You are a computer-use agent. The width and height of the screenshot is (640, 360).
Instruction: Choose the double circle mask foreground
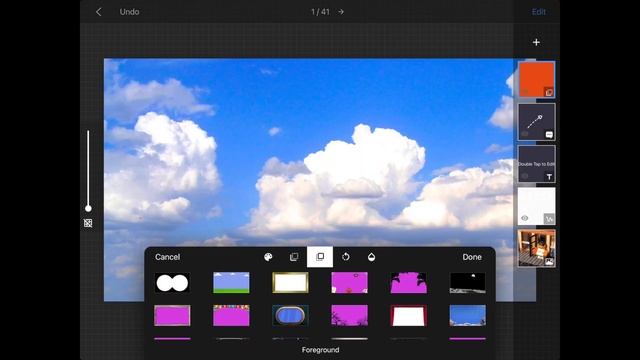pyautogui.click(x=172, y=283)
